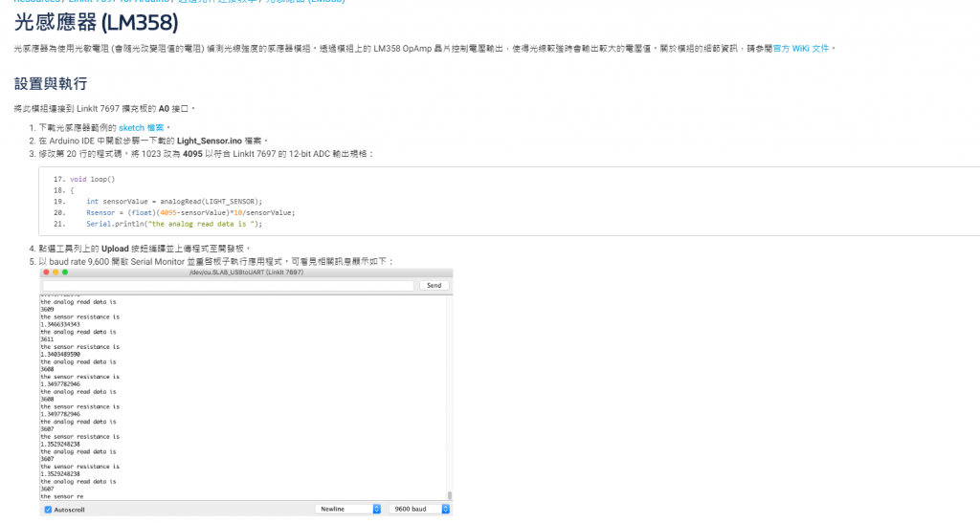Viewport: 980px width, 523px height.
Task: Open the 9600 baud rate dropdown
Action: (419, 509)
